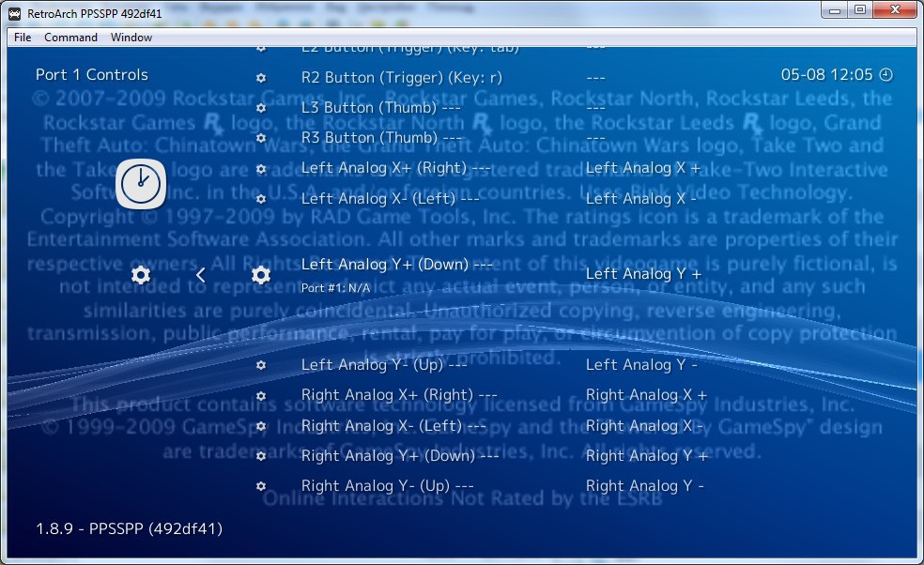Open the Command menu
Image resolution: width=924 pixels, height=565 pixels.
70,38
